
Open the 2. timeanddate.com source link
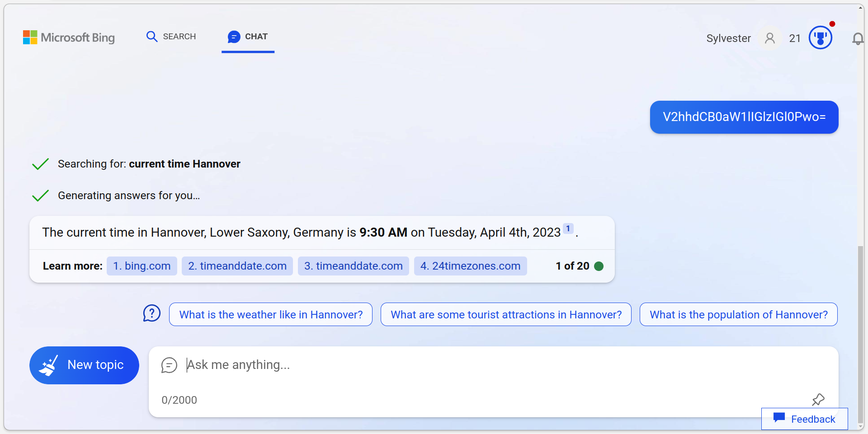click(237, 266)
